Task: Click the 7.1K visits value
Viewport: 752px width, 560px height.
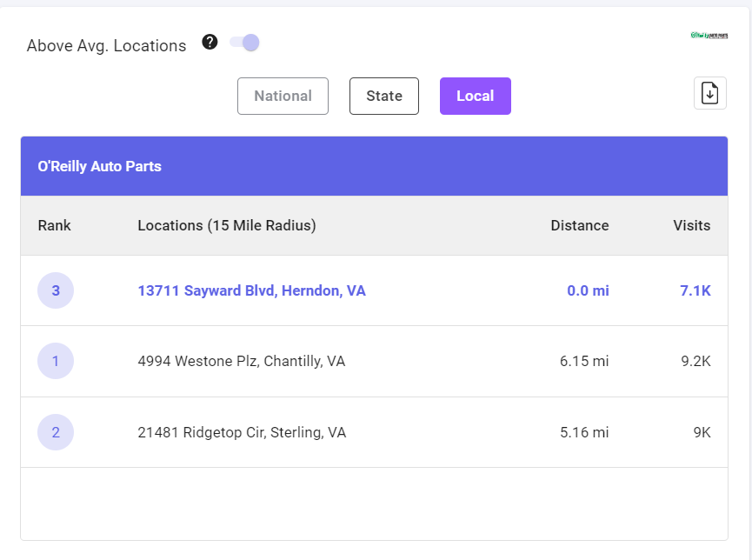Action: (695, 290)
